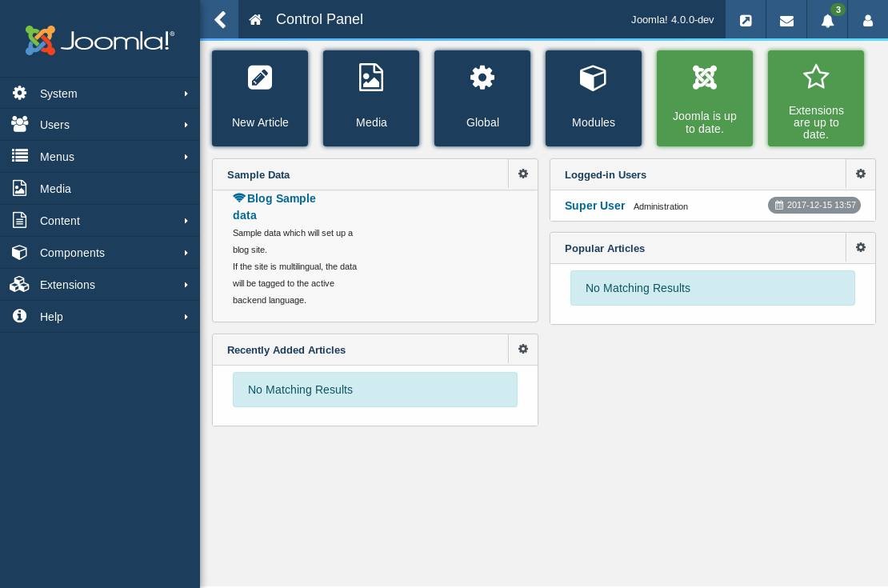
Task: Open Logged-in Users module settings gear
Action: tap(861, 174)
